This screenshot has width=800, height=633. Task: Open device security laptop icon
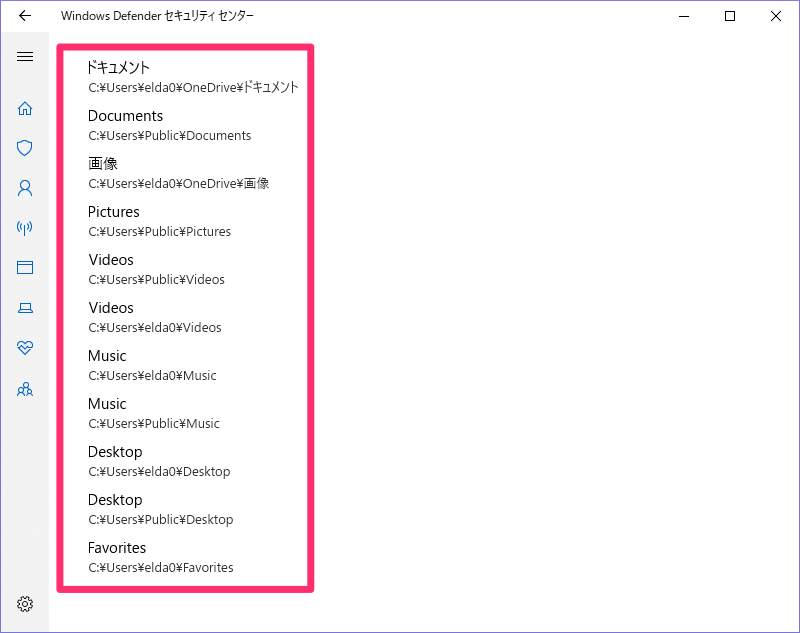(24, 308)
